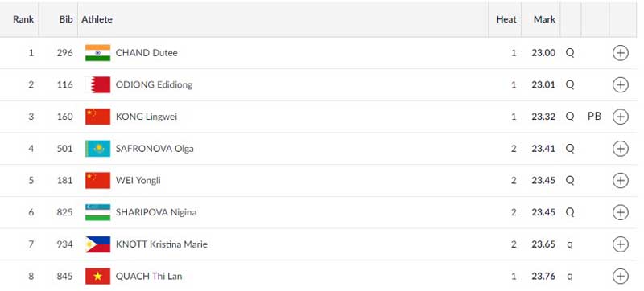Expand SAFRONOVA Olga row details
Image resolution: width=644 pixels, height=291 pixels.
click(620, 149)
